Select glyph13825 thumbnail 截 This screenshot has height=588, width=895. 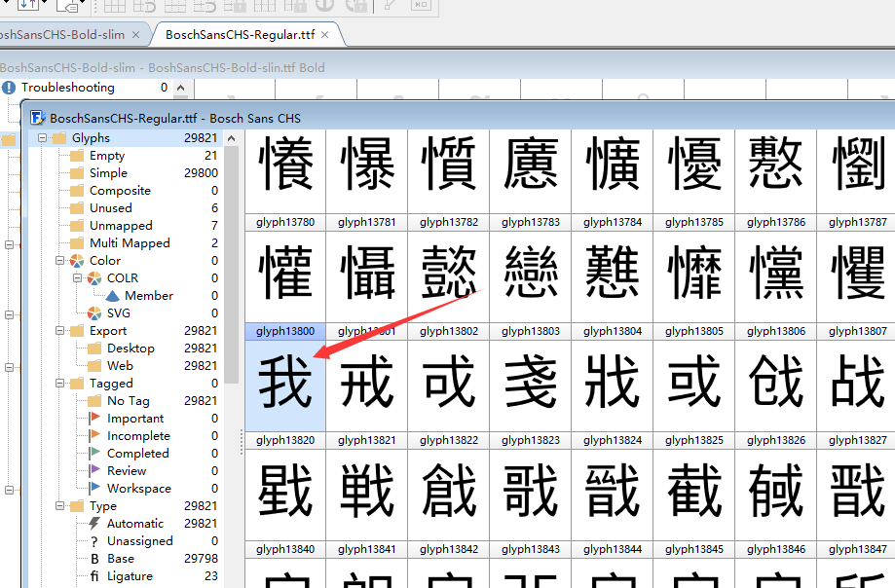click(x=694, y=494)
